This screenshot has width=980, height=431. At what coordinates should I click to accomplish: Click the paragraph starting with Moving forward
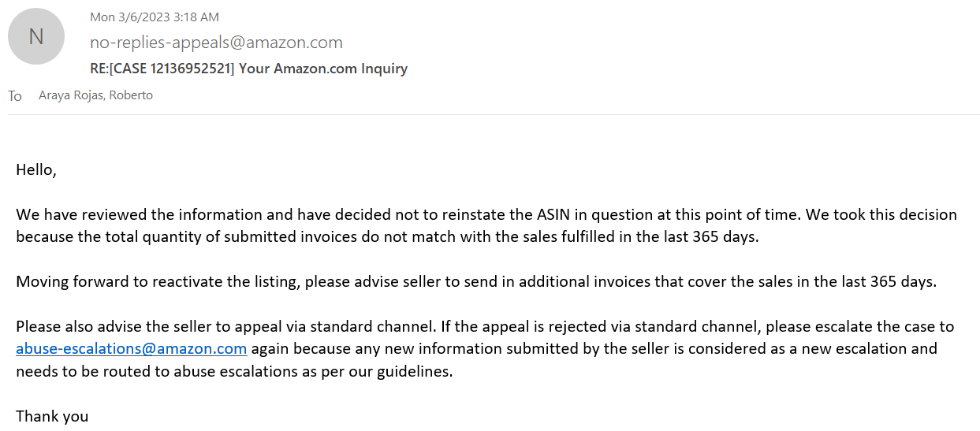click(475, 281)
